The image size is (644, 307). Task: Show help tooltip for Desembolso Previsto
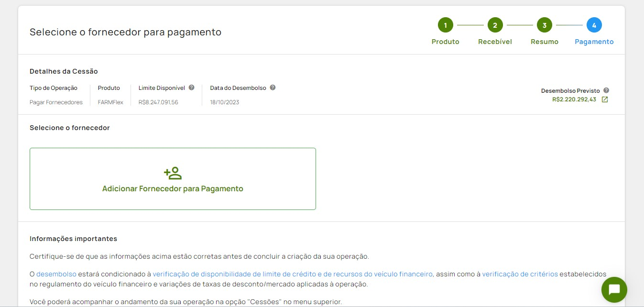(x=606, y=90)
